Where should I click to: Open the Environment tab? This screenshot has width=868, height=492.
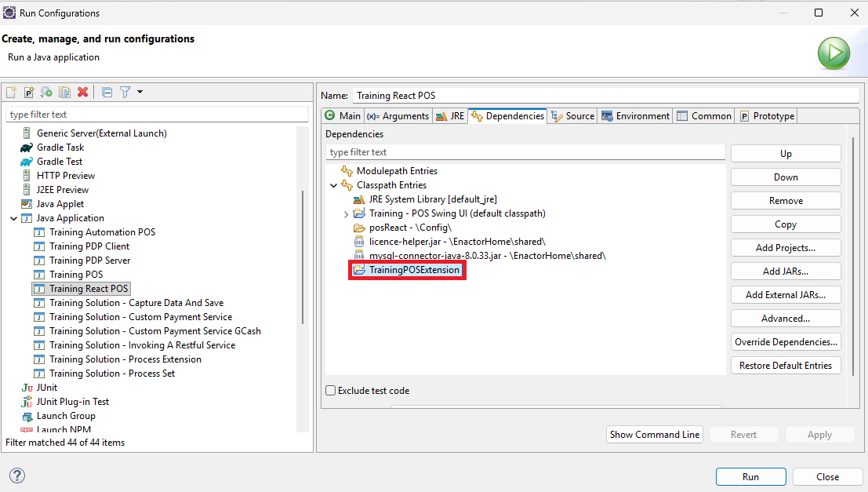(635, 115)
